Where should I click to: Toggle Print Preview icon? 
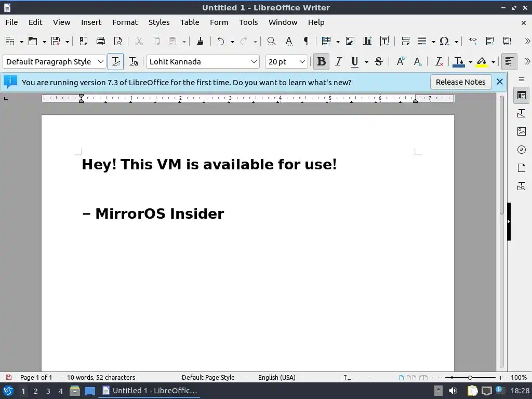(x=118, y=42)
